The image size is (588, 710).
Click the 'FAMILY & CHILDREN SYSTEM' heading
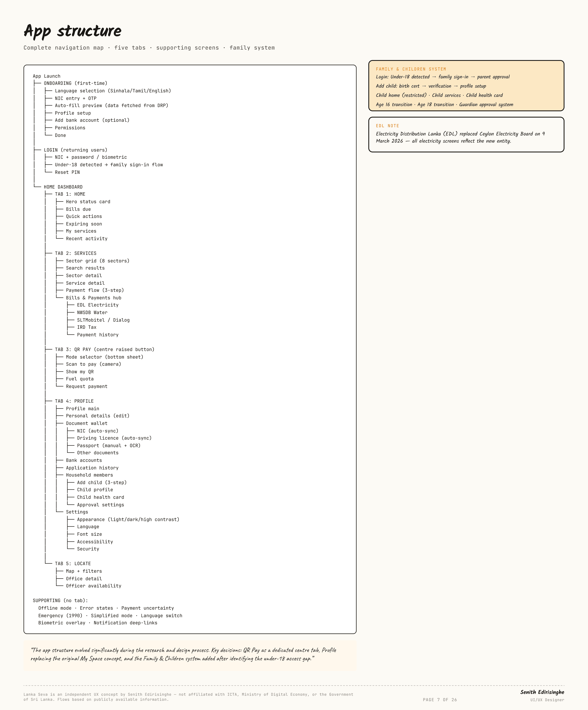click(x=411, y=69)
